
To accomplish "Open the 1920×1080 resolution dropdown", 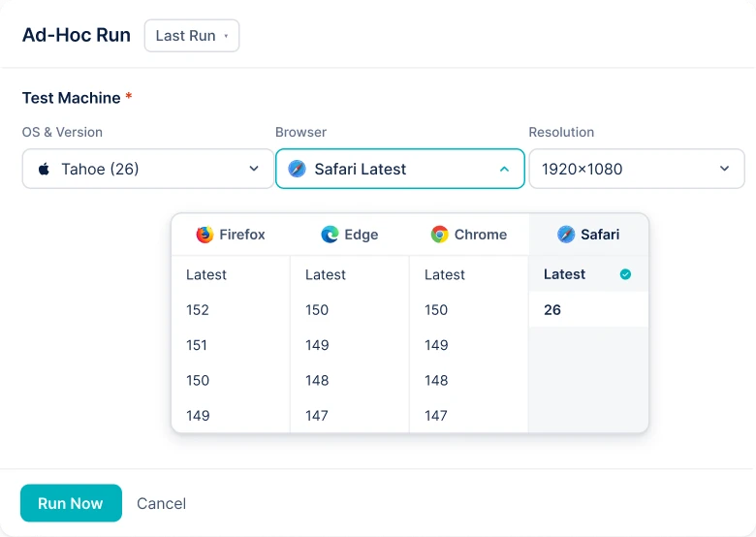I will coord(637,169).
